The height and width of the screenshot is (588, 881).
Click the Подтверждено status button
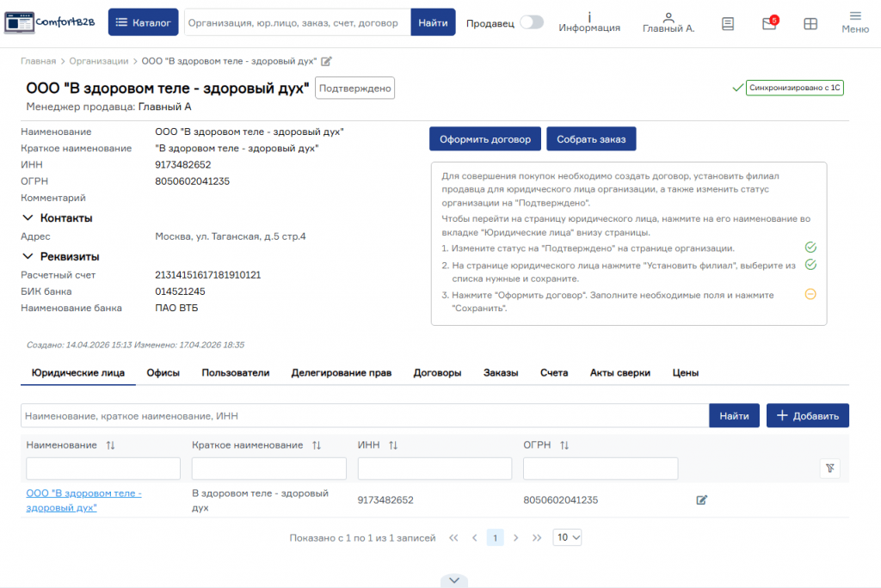click(354, 89)
